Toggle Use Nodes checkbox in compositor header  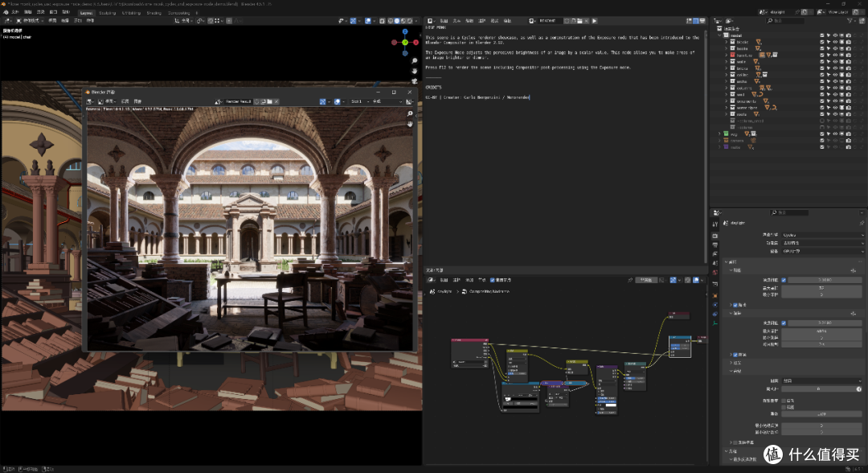(x=492, y=280)
